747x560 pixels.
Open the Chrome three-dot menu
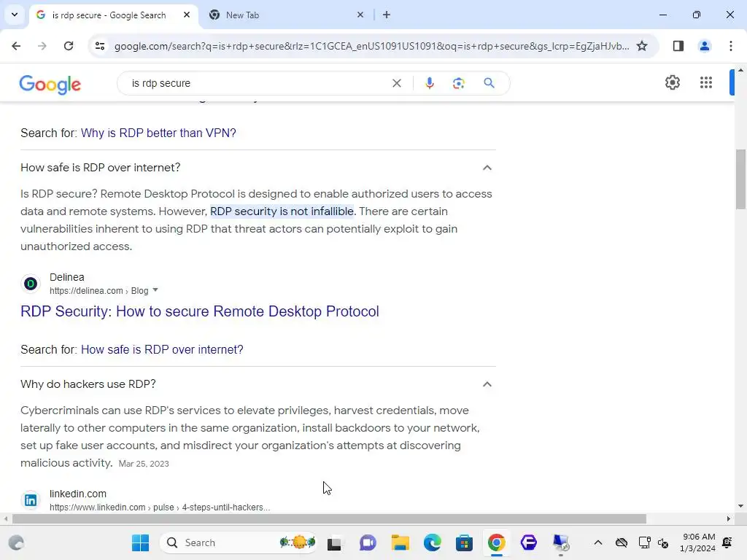point(731,46)
